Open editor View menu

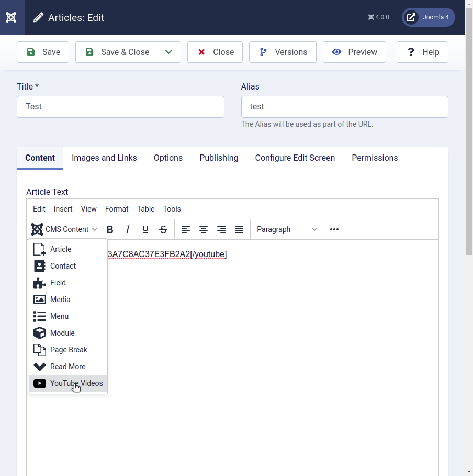(88, 209)
